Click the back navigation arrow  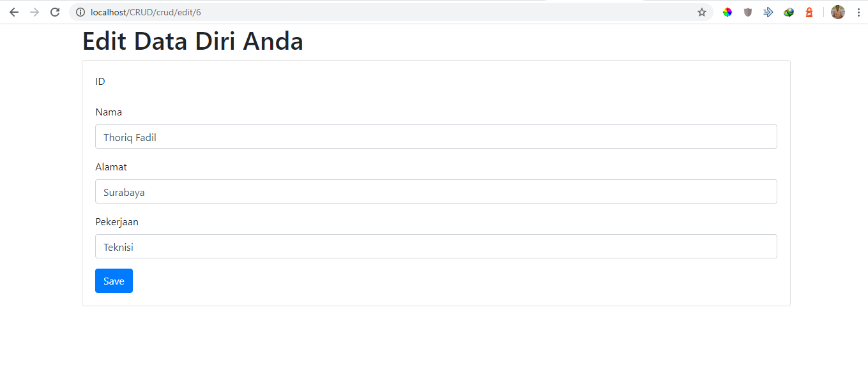(x=13, y=11)
